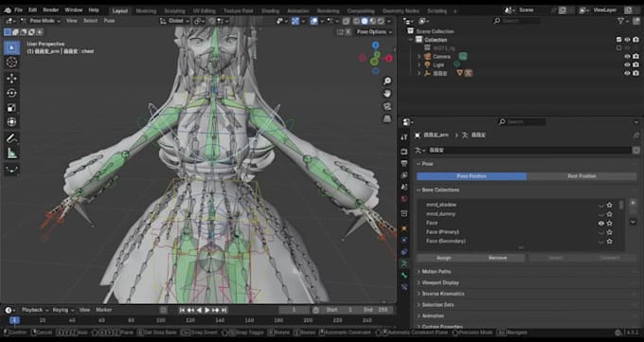Click the red X axis gizmo ball

pyautogui.click(x=388, y=59)
